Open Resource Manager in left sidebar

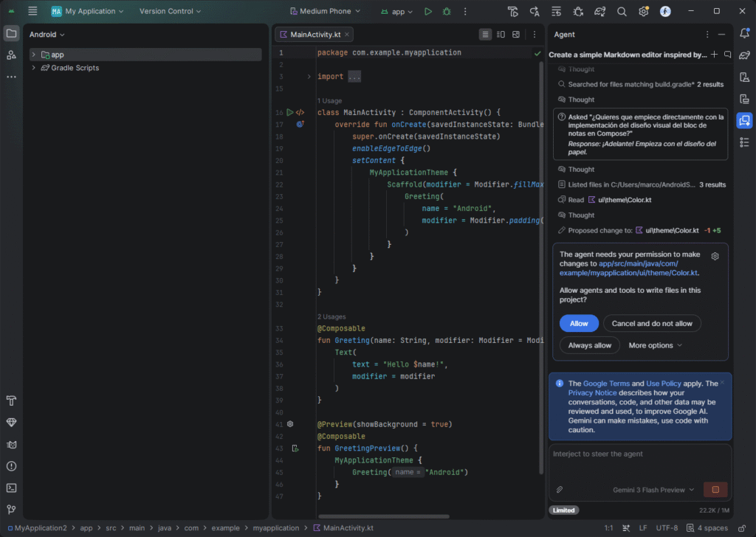point(11,55)
